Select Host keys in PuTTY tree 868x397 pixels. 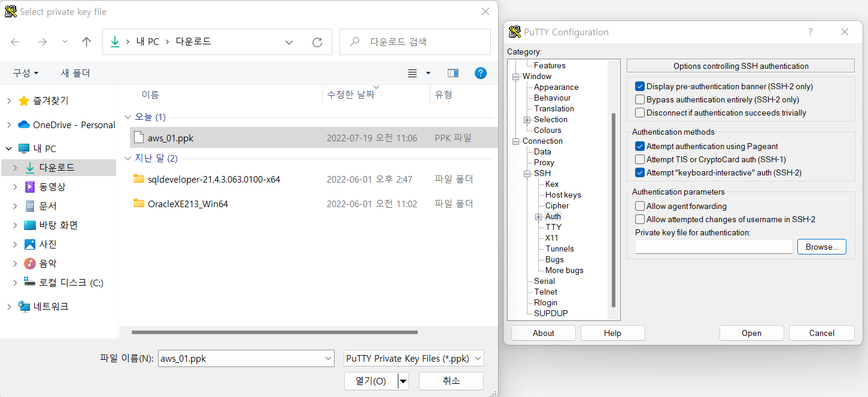tap(563, 195)
